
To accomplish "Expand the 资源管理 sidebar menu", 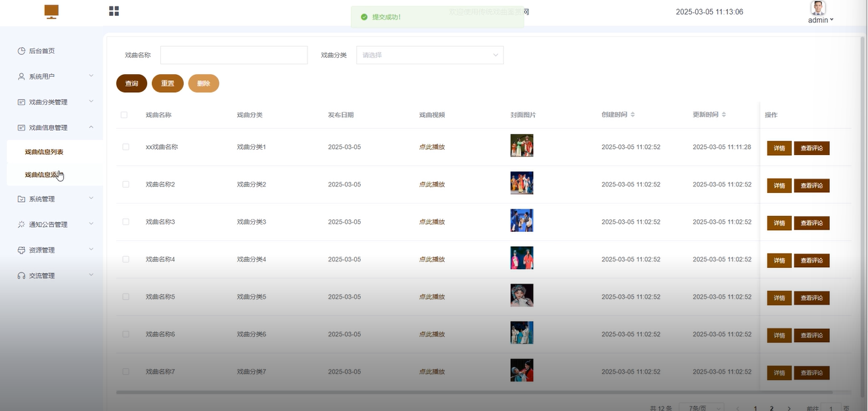I will 91,250.
